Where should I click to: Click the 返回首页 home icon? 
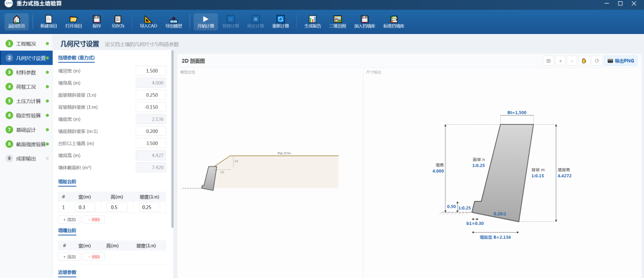click(x=17, y=21)
